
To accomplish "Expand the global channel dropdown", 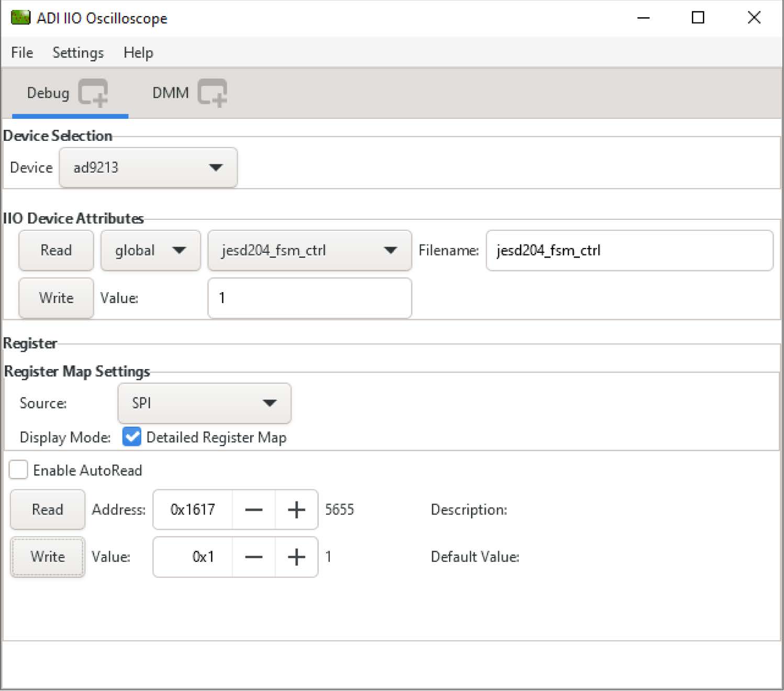I will pos(150,250).
